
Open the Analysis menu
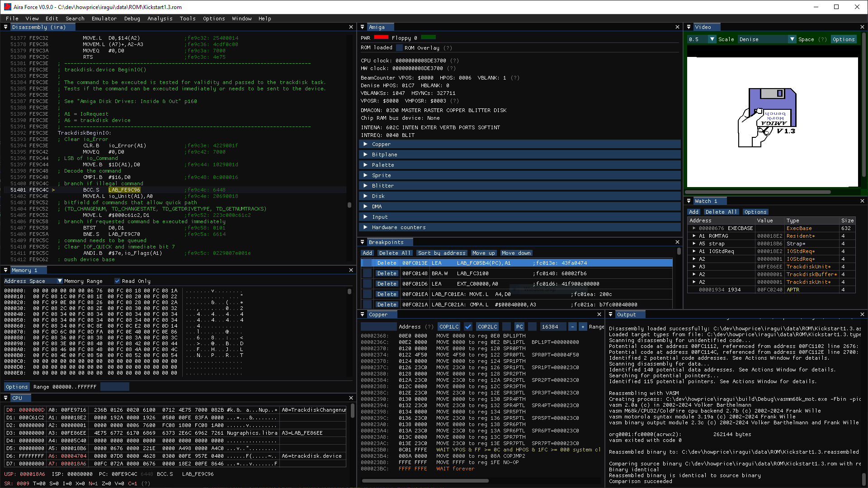(160, 19)
